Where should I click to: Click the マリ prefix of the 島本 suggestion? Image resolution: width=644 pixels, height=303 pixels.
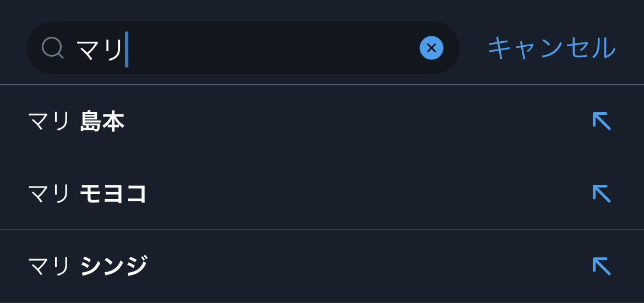[49, 122]
